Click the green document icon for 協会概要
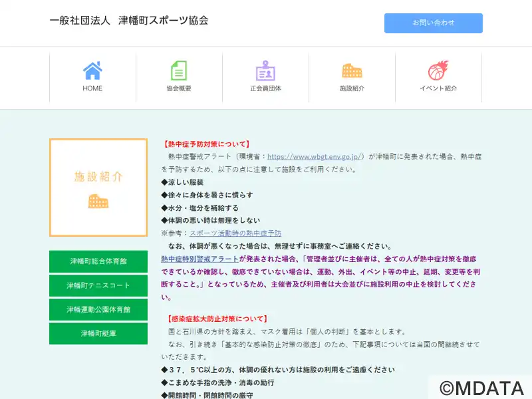This screenshot has height=399, width=532. [179, 70]
